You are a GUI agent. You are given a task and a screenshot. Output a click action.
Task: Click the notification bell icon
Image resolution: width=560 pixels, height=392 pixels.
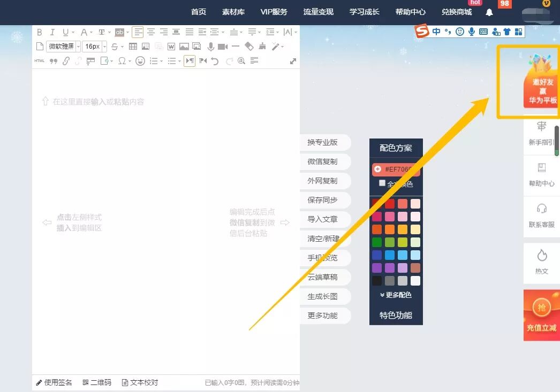(x=489, y=12)
